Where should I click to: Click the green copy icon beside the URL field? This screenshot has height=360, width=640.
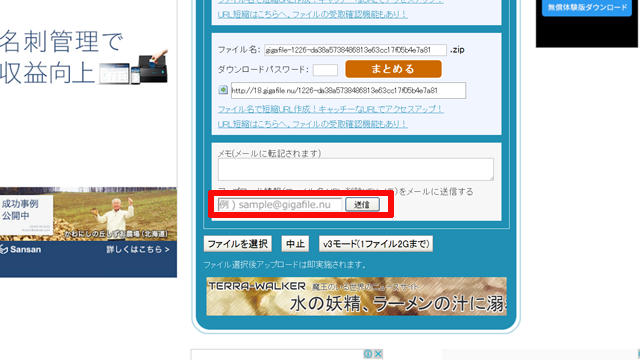[x=223, y=90]
